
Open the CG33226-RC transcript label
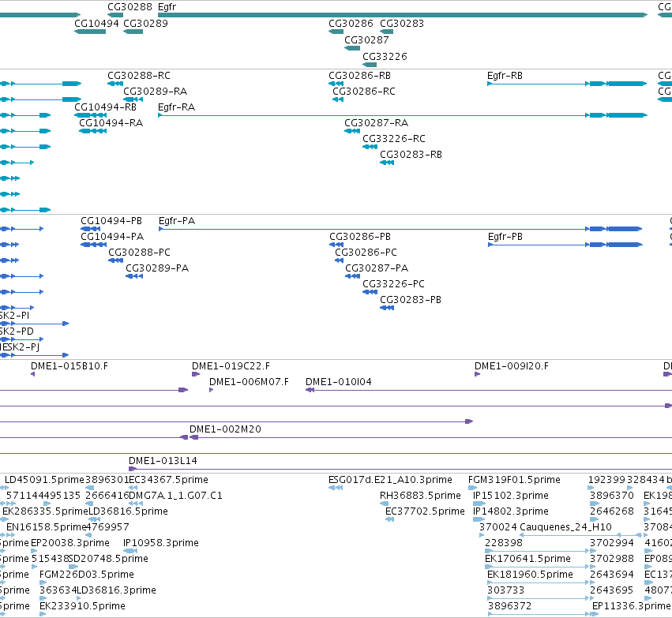(394, 139)
